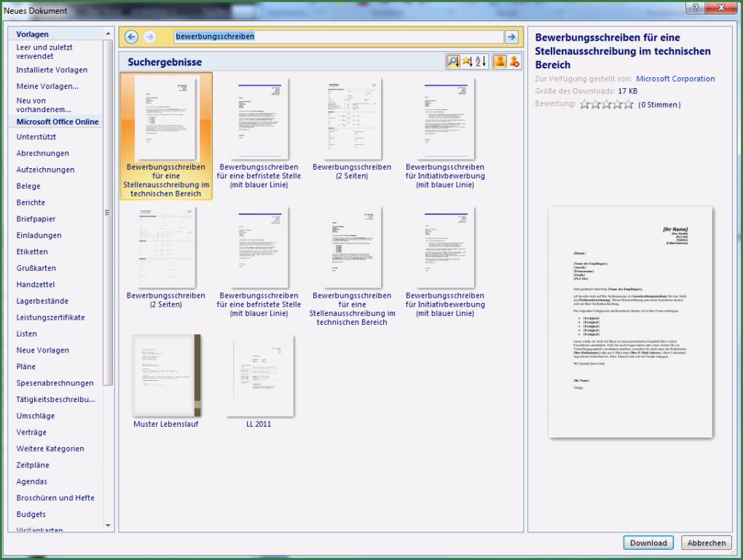Sort search results by relevance
Image resolution: width=743 pixels, height=560 pixels.
[453, 62]
